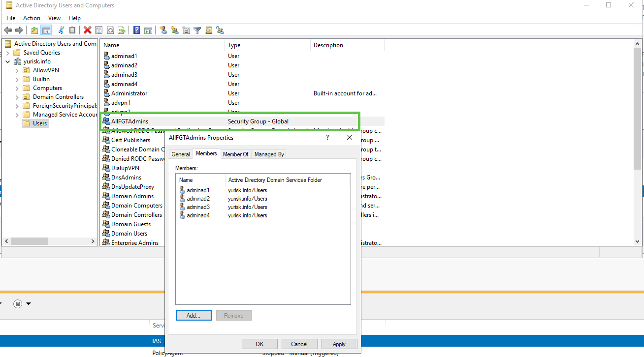This screenshot has width=644, height=357.
Task: Toggle the action pane toolbar icon
Action: click(x=148, y=30)
